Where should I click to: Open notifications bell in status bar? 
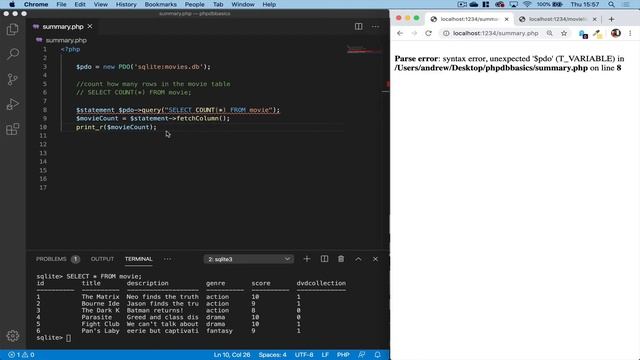[x=378, y=355]
